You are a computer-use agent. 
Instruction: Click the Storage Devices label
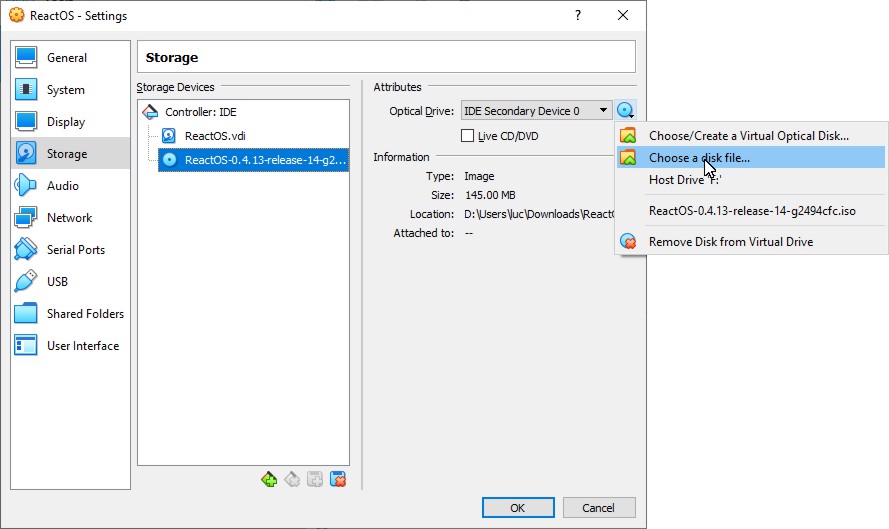(175, 87)
